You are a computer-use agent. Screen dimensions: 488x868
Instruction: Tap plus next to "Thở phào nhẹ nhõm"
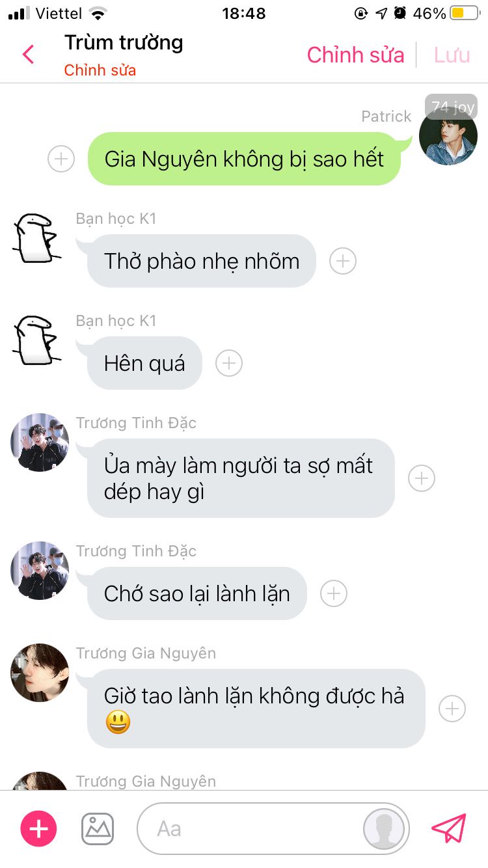343,261
